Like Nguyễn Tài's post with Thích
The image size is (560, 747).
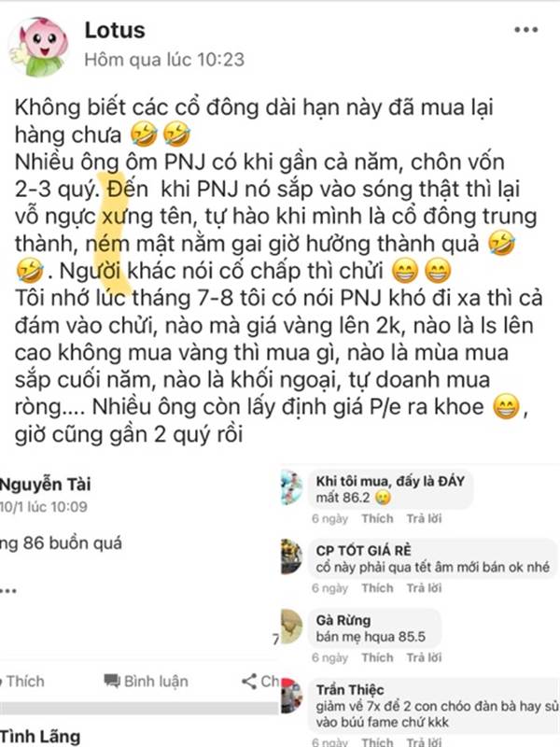pyautogui.click(x=24, y=682)
